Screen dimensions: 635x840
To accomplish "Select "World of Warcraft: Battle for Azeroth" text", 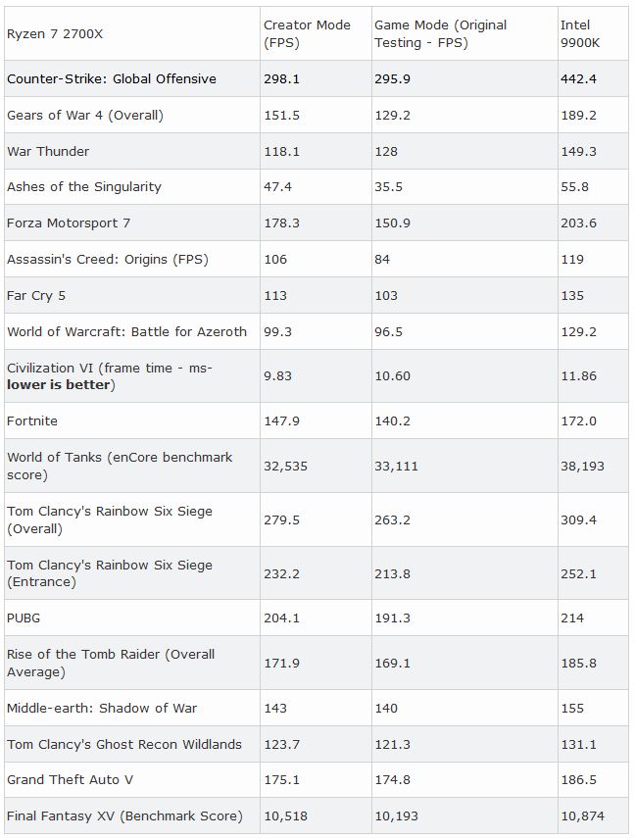I will 126,331.
